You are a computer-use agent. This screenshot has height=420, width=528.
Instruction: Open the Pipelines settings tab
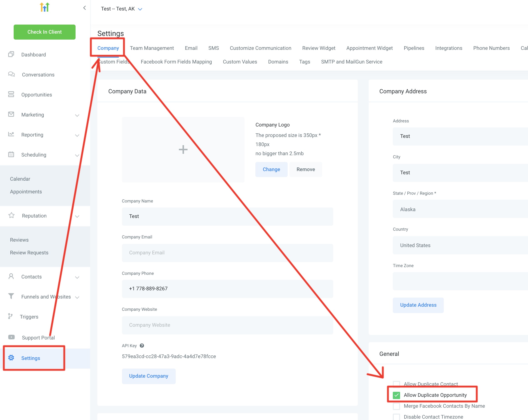coord(414,48)
